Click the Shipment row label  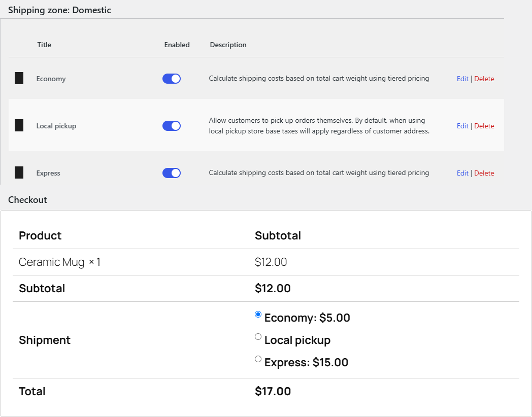pos(45,340)
